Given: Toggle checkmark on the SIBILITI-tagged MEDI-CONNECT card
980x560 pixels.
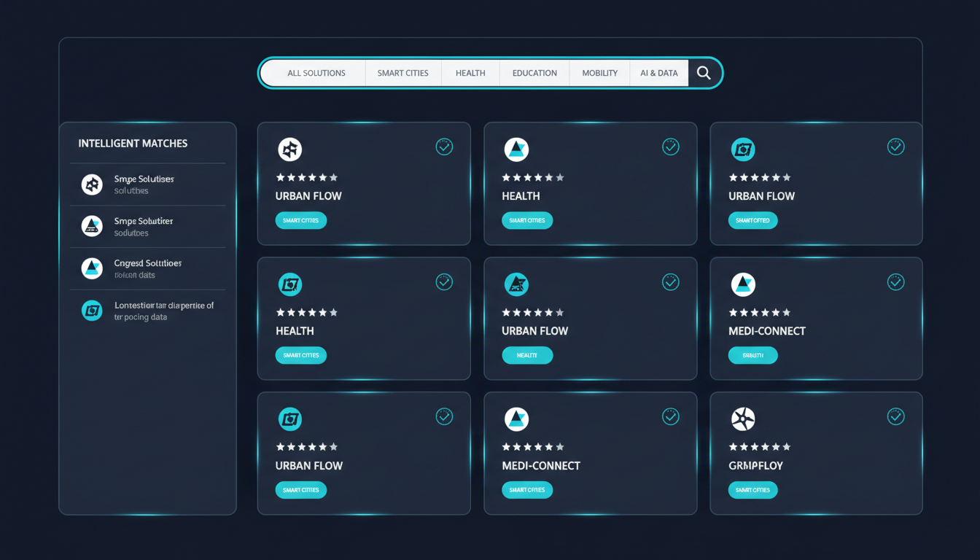Looking at the screenshot, I should [x=895, y=281].
